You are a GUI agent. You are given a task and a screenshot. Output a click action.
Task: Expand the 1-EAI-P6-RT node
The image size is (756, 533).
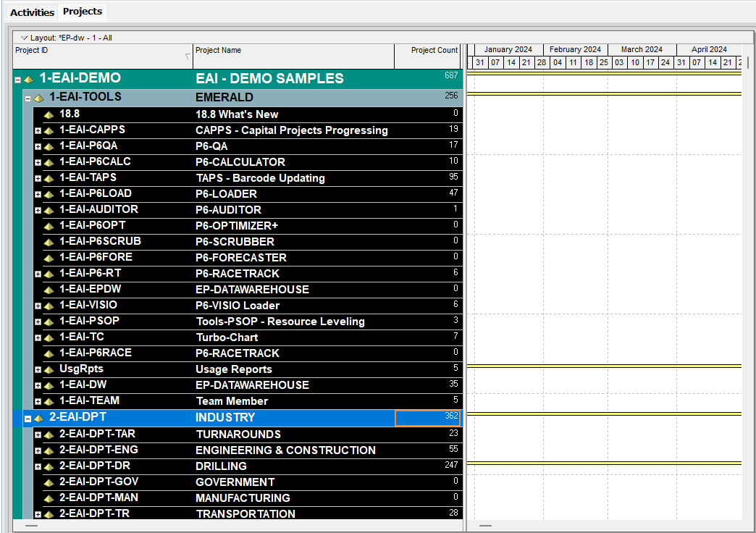pos(38,274)
